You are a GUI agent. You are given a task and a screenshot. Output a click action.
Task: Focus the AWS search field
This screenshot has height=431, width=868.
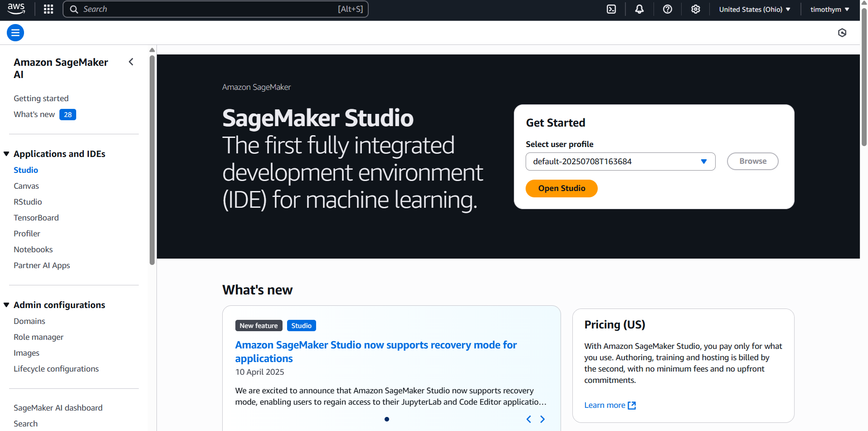215,9
